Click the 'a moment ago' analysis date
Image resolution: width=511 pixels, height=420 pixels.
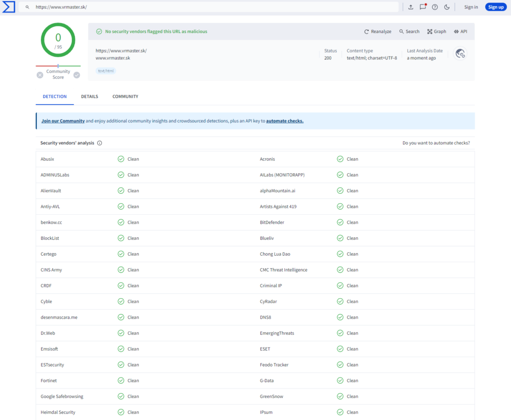point(421,58)
